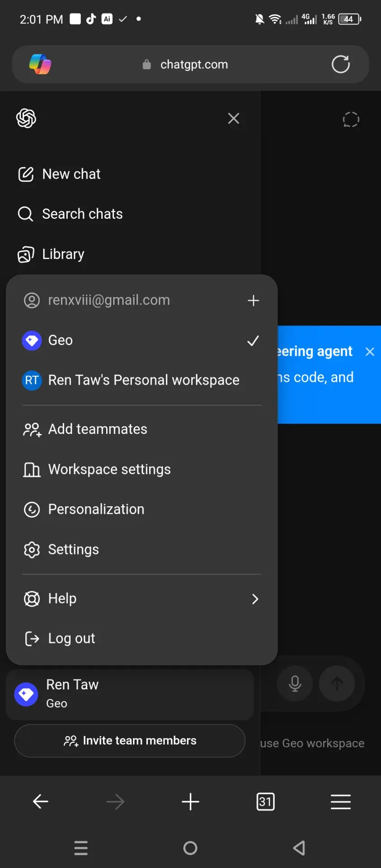Open temporary chat via dashed bubble icon
Viewport: 381px width, 868px height.
coord(351,119)
